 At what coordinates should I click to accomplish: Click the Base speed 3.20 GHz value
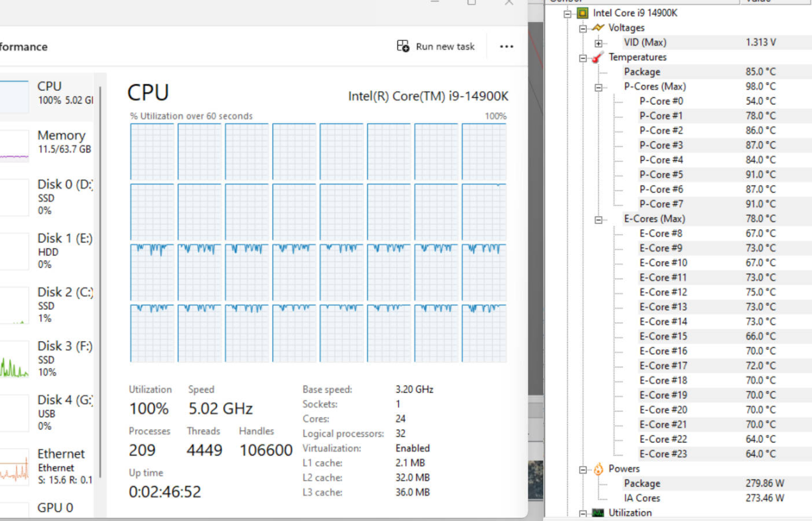click(415, 389)
